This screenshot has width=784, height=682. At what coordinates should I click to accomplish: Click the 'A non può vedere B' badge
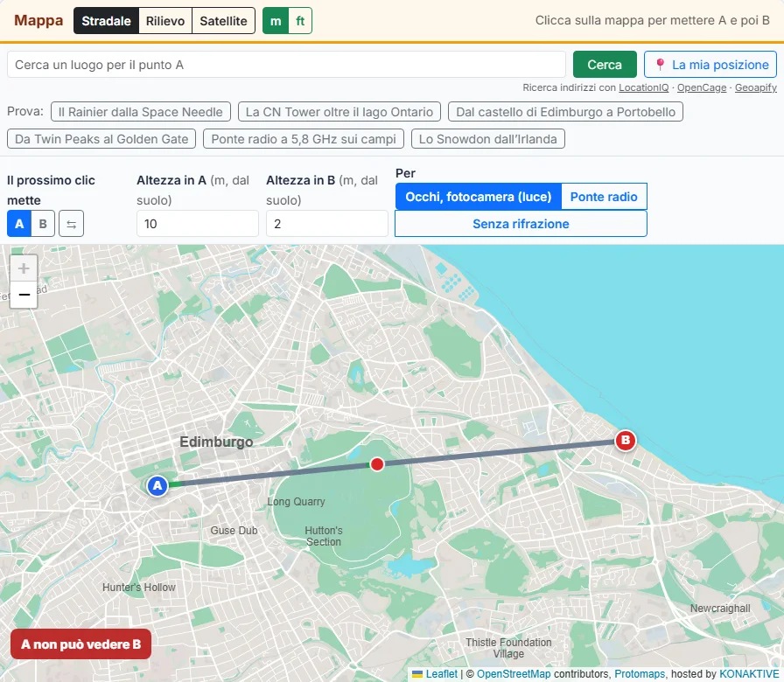pyautogui.click(x=81, y=644)
